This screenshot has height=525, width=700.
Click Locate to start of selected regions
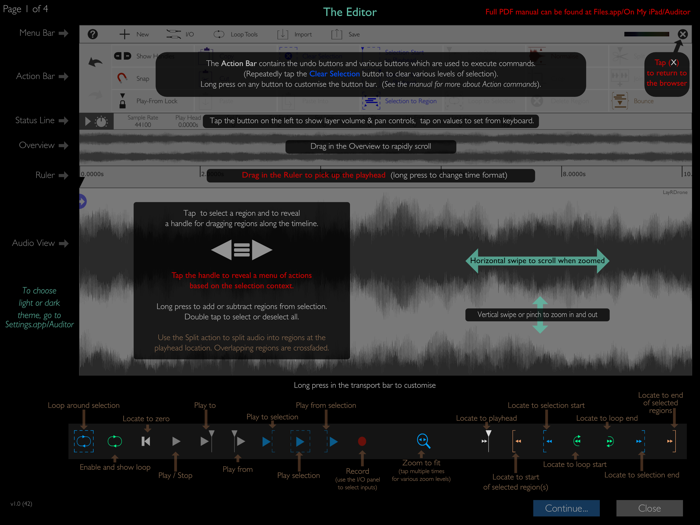517,442
